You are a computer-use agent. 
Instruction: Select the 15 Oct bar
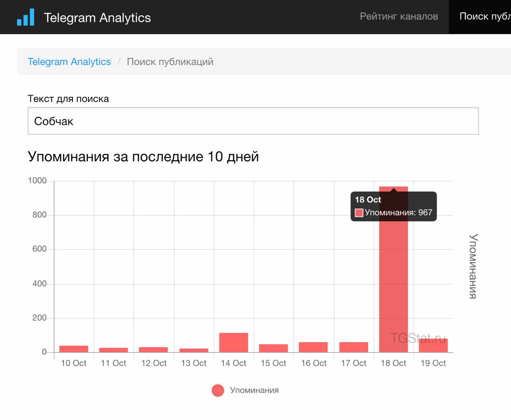273,348
